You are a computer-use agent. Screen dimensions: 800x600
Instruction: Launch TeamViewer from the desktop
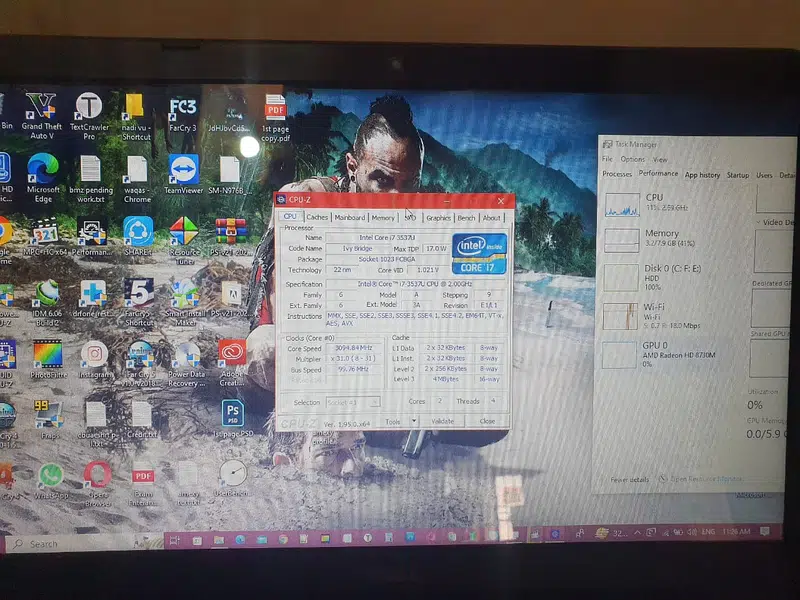184,170
